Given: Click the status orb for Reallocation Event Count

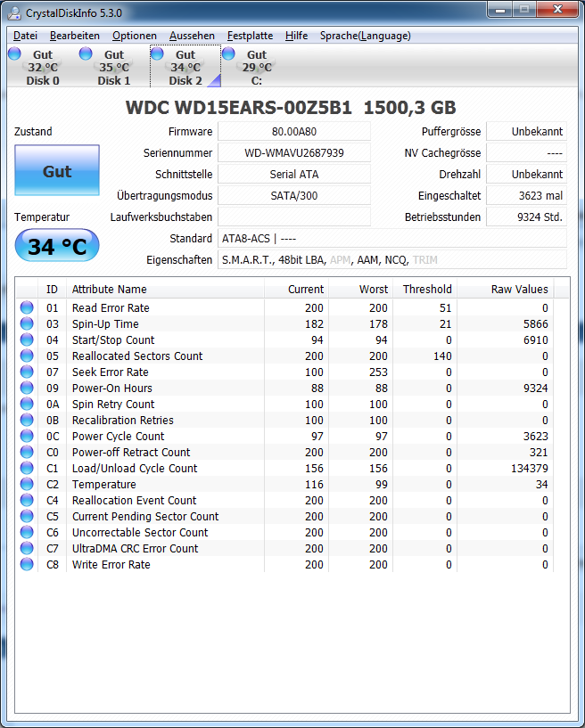Looking at the screenshot, I should pos(27,500).
